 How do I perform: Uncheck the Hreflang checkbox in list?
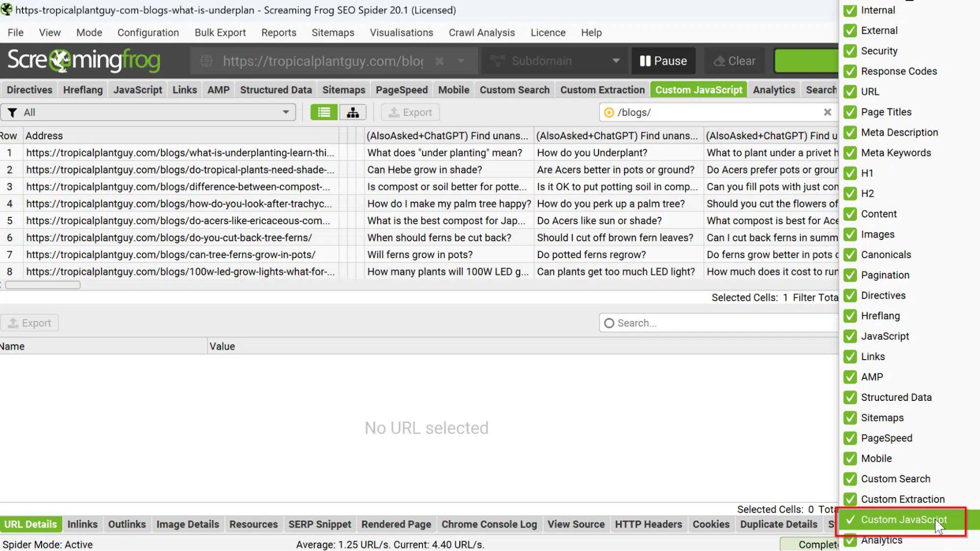850,316
